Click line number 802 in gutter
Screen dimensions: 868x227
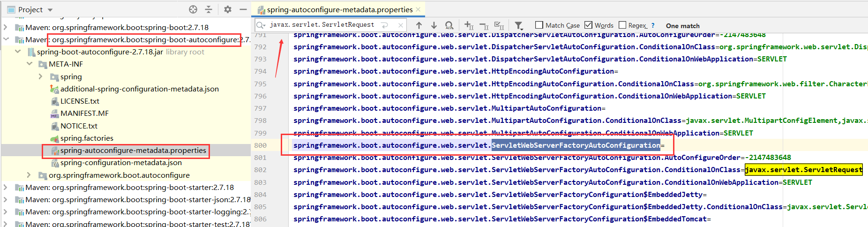pyautogui.click(x=261, y=170)
